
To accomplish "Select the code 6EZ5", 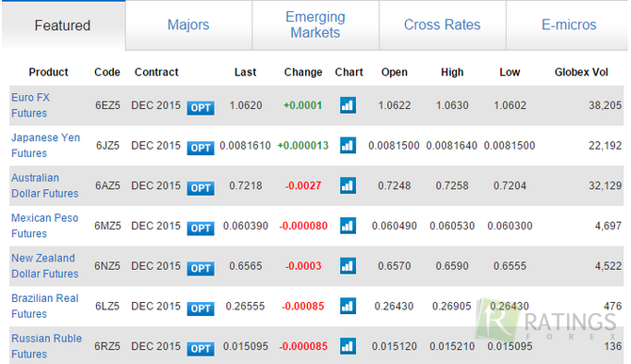I will coord(107,105).
